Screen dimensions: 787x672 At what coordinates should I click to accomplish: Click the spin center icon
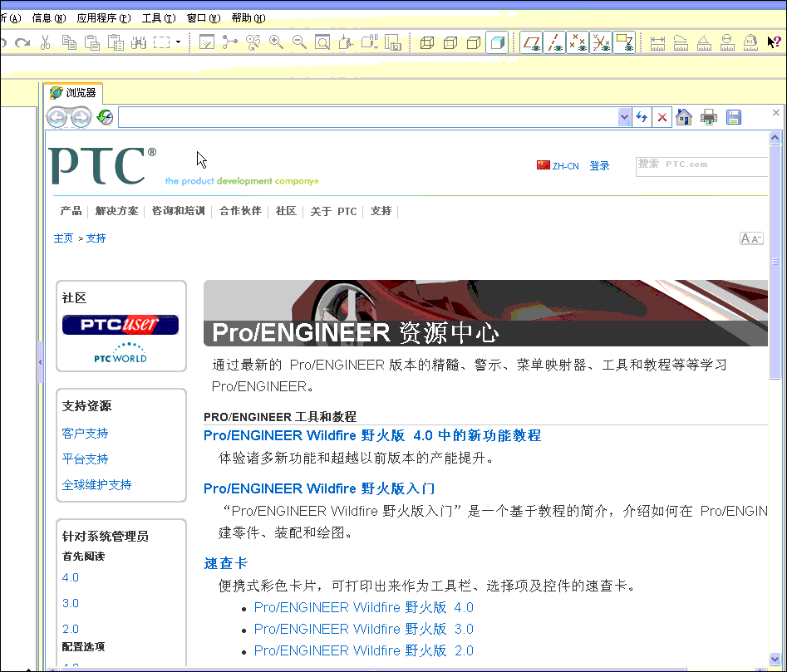[x=230, y=42]
